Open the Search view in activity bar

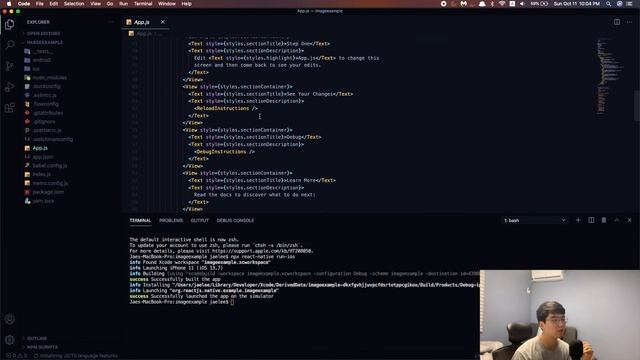pos(9,45)
